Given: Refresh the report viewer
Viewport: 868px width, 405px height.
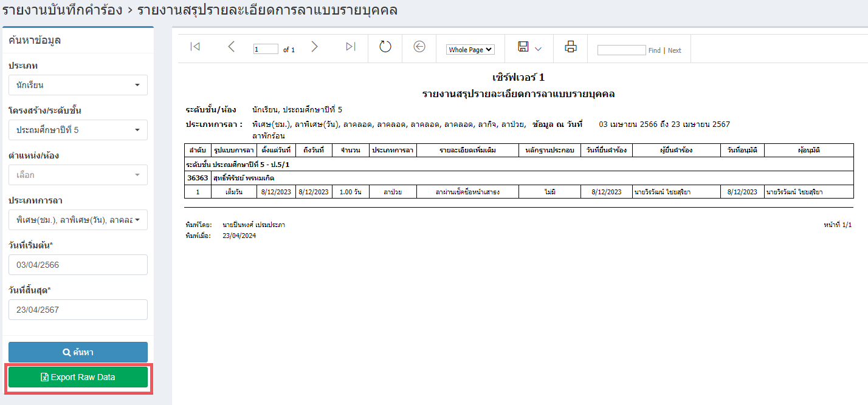Looking at the screenshot, I should tap(385, 47).
